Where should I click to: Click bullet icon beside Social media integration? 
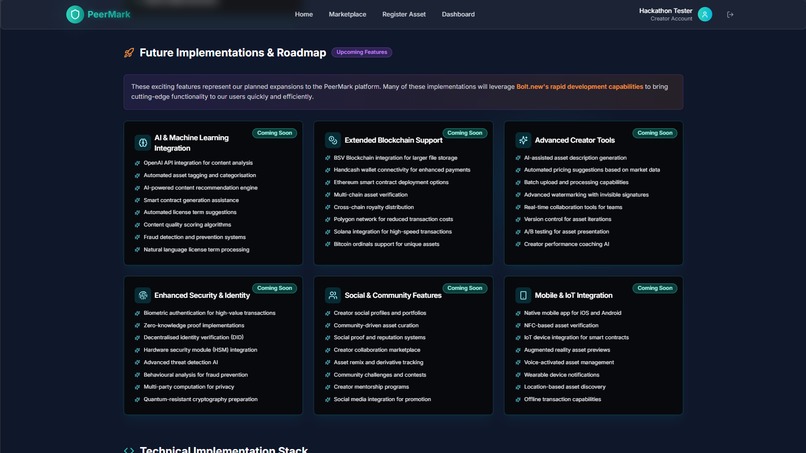[327, 400]
